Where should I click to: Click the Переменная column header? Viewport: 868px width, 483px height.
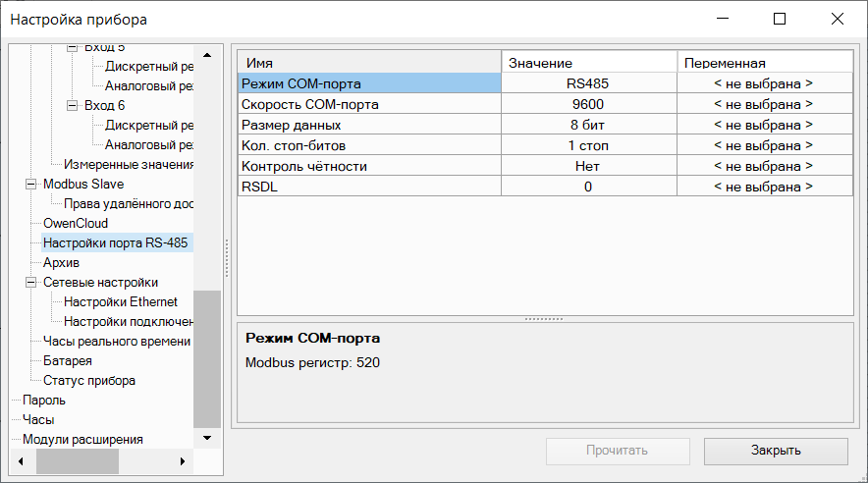pyautogui.click(x=763, y=63)
